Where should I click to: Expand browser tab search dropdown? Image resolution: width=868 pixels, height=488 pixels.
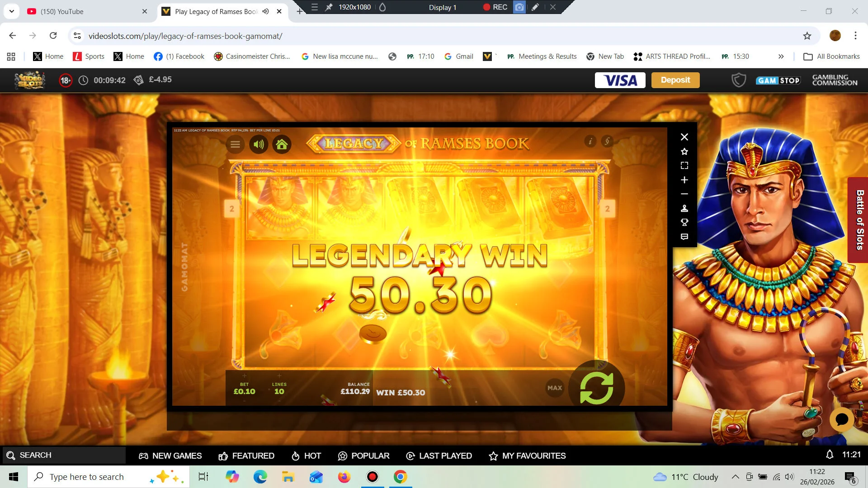point(11,11)
